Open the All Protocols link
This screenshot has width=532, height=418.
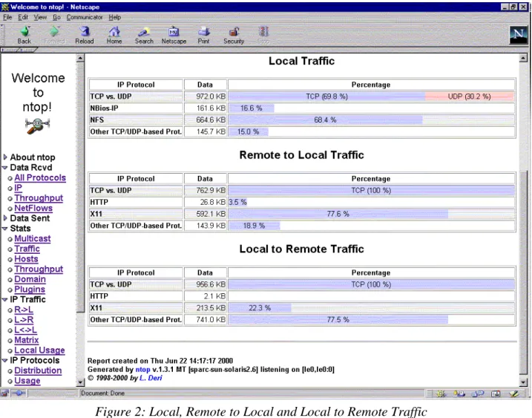(40, 177)
